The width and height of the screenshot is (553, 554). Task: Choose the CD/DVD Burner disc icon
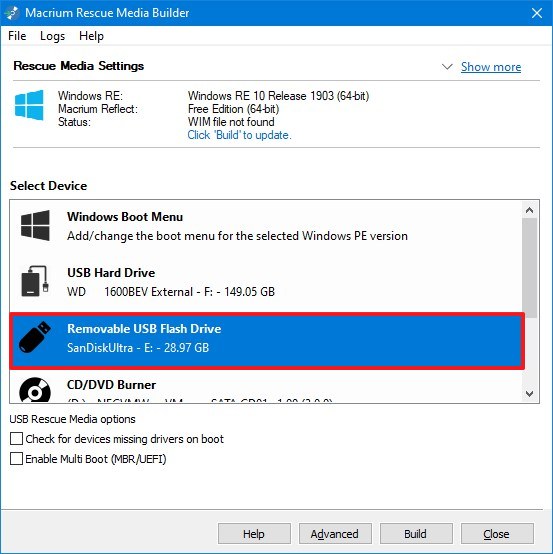[35, 390]
